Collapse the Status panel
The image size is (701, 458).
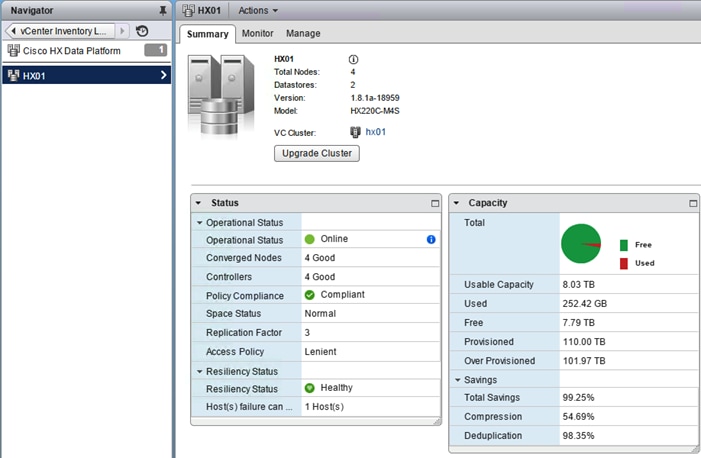coord(198,203)
